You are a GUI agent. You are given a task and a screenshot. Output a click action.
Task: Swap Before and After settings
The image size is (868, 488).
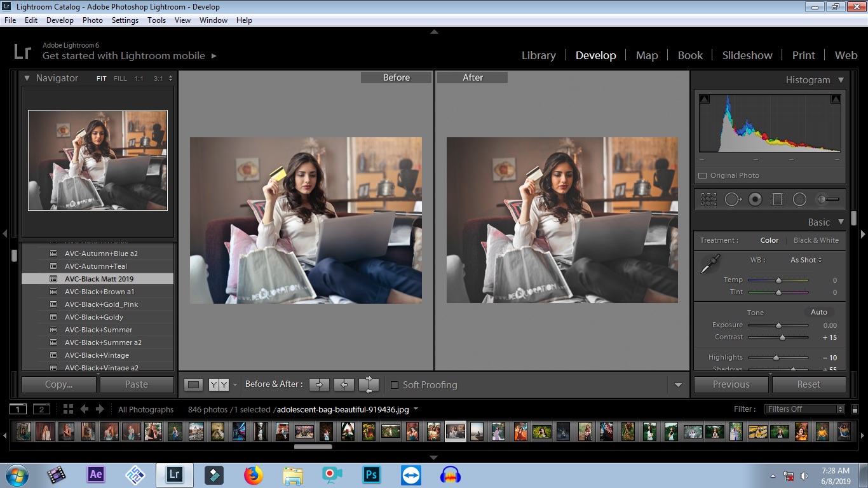[369, 384]
